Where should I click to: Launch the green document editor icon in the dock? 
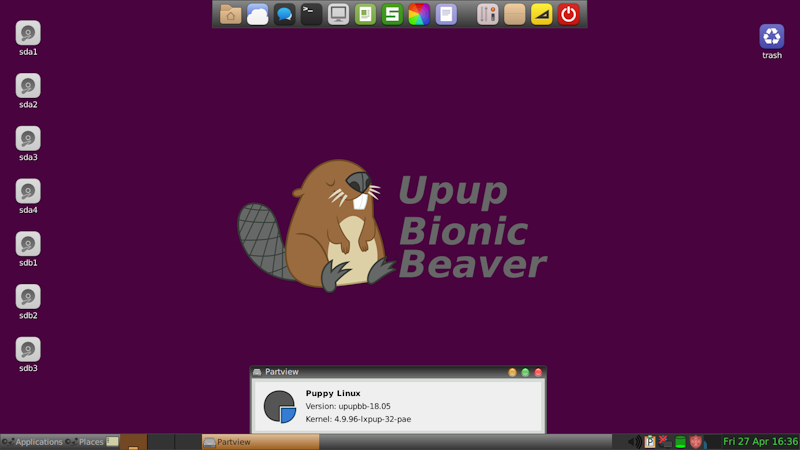(x=365, y=14)
